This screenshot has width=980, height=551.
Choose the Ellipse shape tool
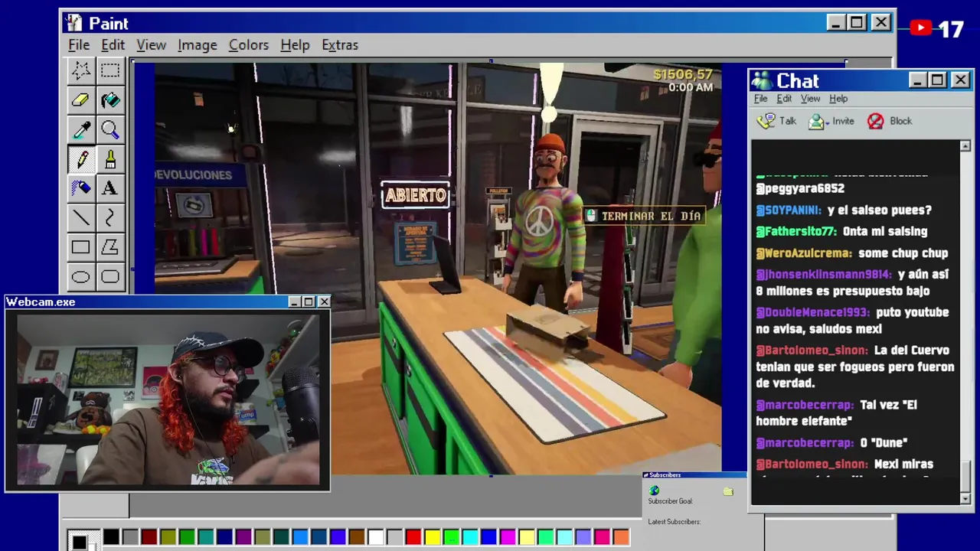(x=80, y=276)
